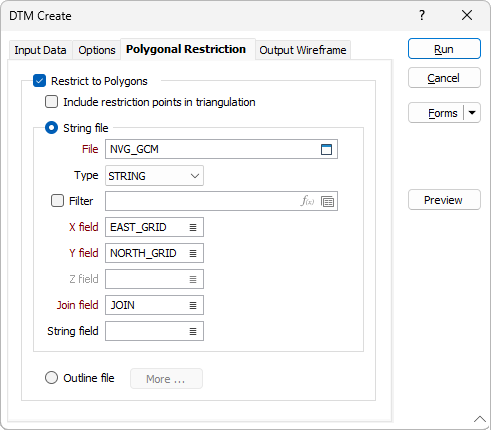This screenshot has width=491, height=430.
Task: Click the help question mark icon
Action: pos(422,15)
